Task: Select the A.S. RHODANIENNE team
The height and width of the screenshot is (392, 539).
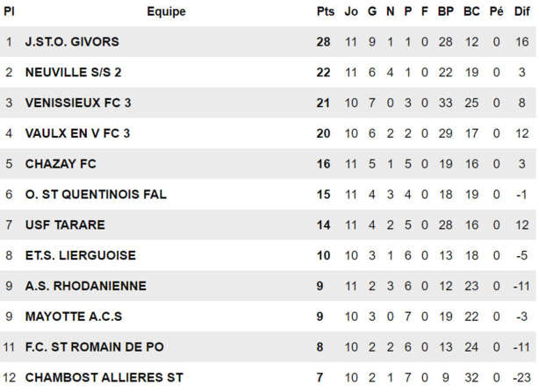Action: click(86, 286)
